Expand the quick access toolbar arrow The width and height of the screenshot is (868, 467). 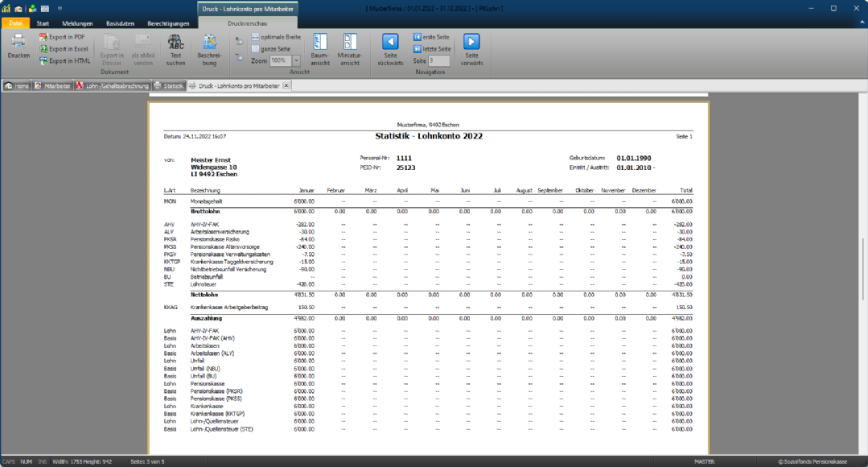(58, 8)
